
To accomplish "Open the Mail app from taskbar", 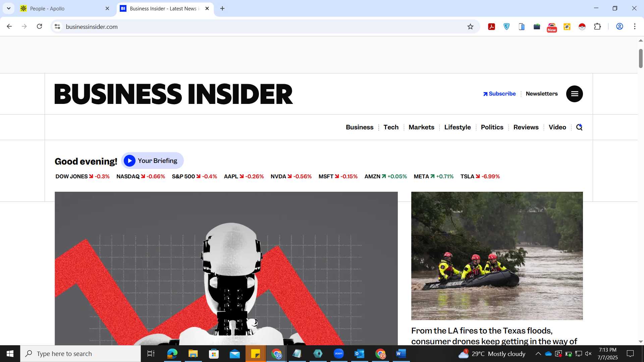I will [x=235, y=354].
